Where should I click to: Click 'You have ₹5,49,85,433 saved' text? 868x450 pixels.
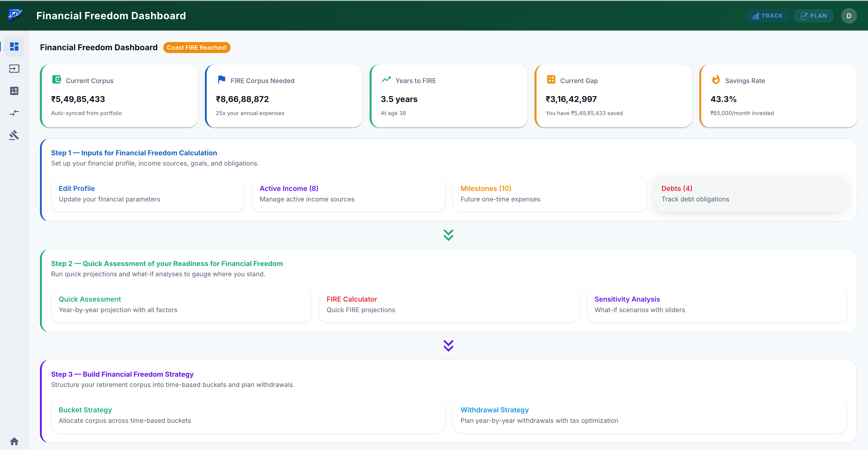coord(584,113)
